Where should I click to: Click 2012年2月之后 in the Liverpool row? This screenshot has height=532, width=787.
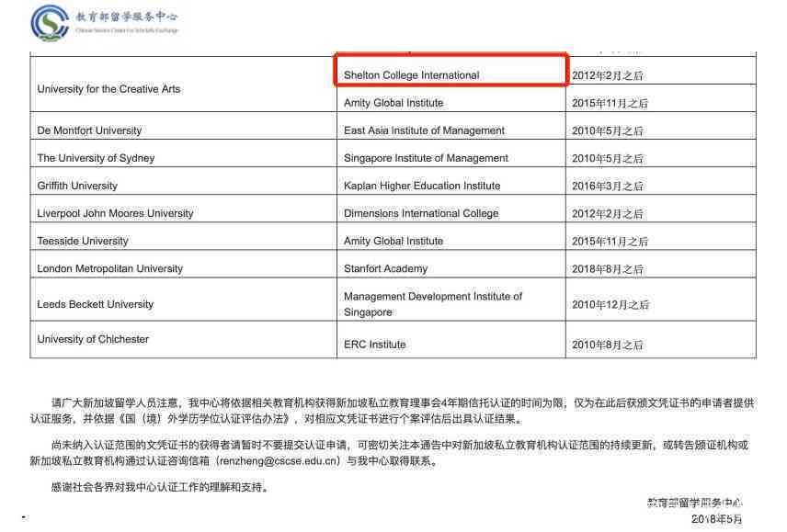[608, 213]
